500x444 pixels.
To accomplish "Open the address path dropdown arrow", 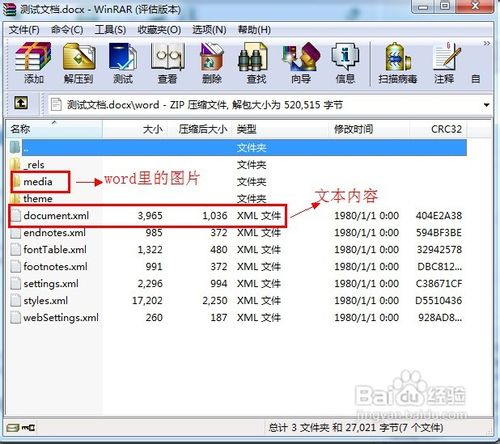I will [487, 105].
